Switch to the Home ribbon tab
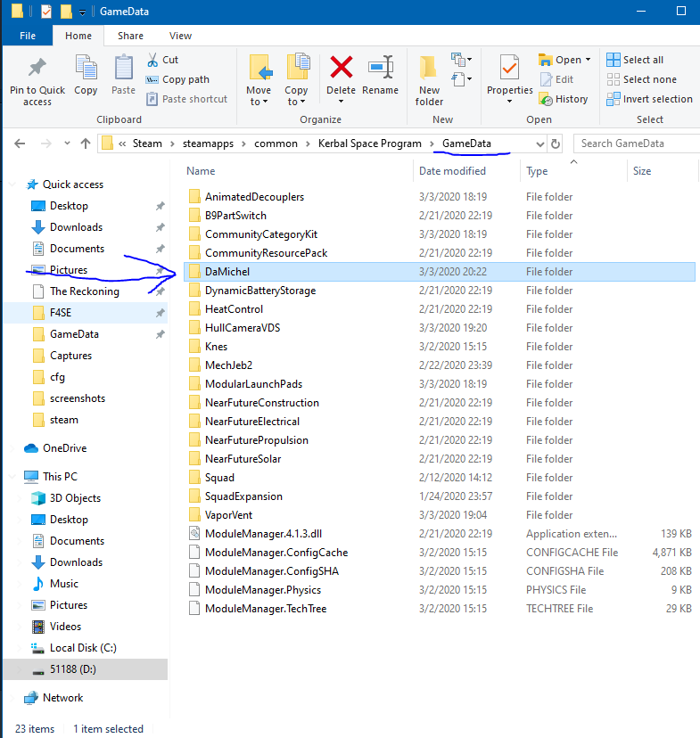 click(78, 36)
